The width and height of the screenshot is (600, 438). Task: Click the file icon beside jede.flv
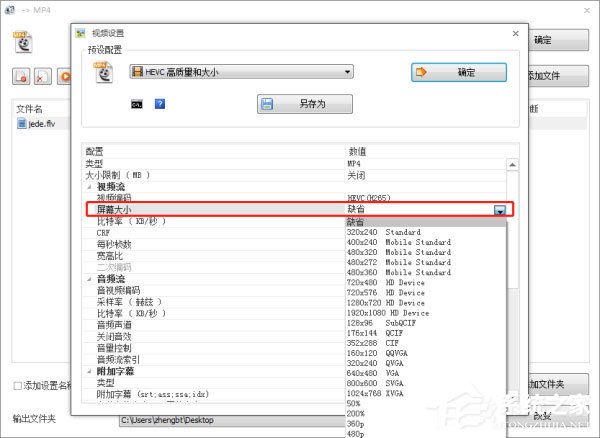[22, 124]
